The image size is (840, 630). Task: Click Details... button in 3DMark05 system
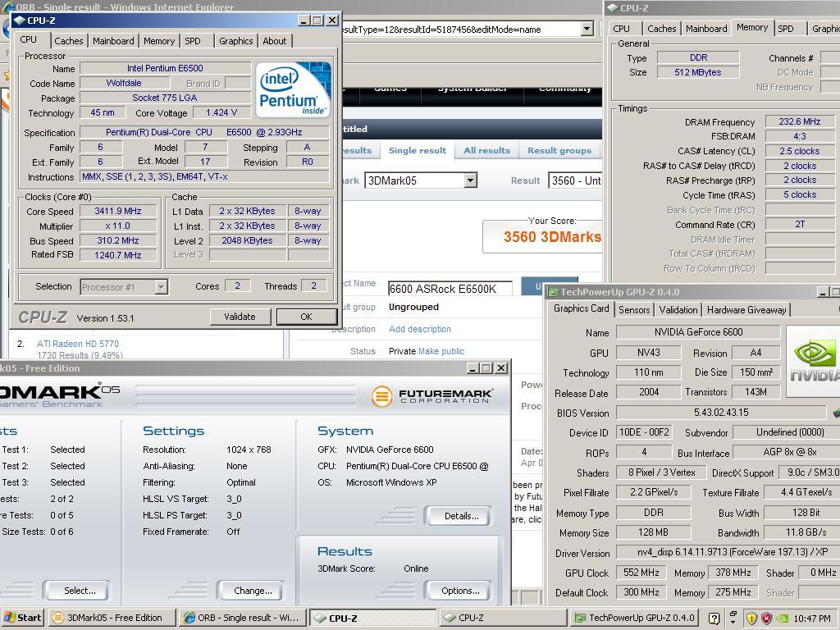[461, 516]
